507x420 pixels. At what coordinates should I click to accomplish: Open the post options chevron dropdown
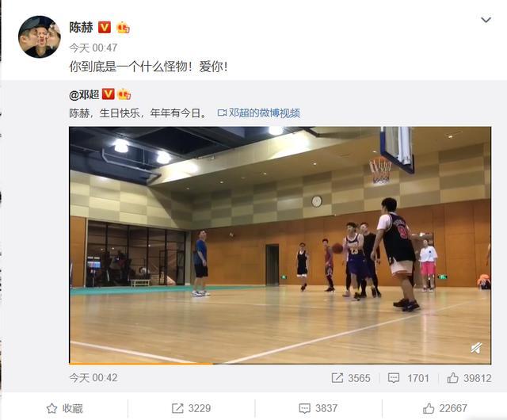(486, 20)
